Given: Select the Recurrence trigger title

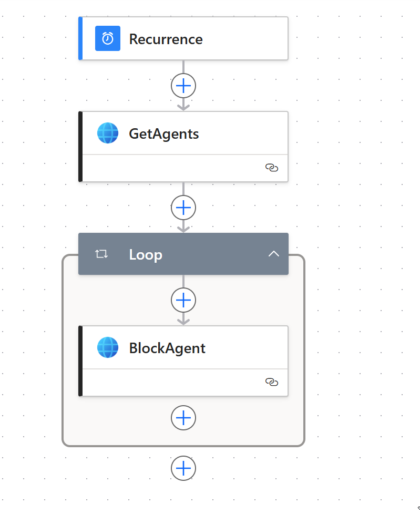Looking at the screenshot, I should coord(166,39).
